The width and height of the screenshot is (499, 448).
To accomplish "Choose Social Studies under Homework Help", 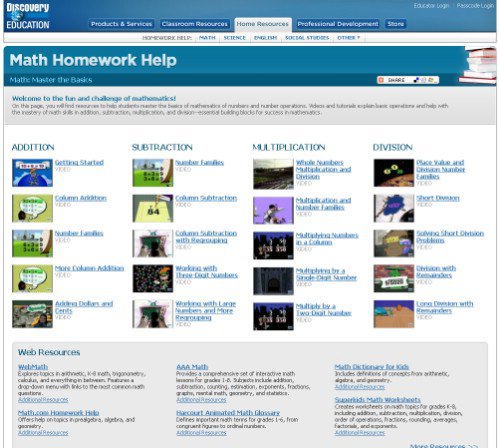I will click(307, 38).
